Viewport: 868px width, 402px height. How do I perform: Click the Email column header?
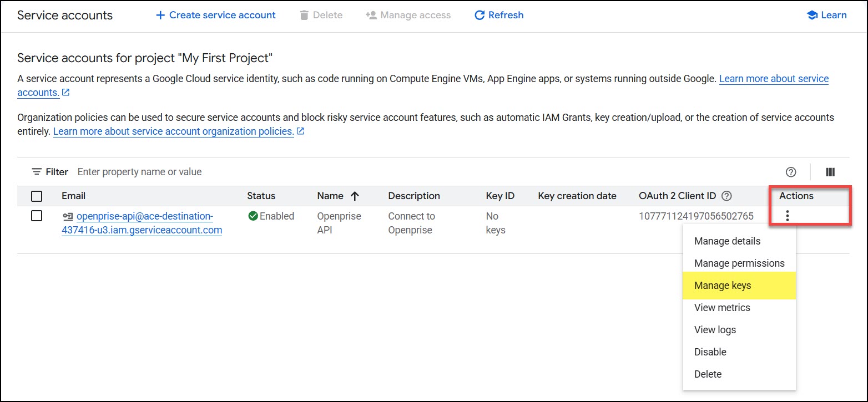(73, 196)
